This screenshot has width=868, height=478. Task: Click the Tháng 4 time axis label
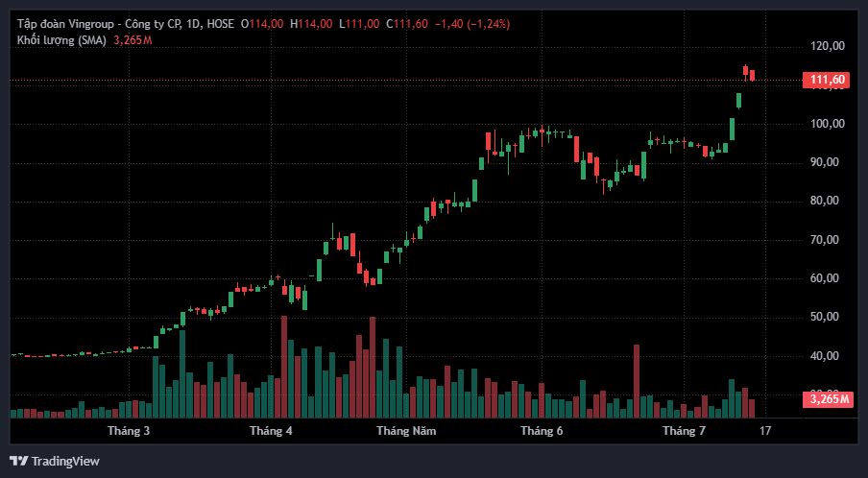coord(271,431)
